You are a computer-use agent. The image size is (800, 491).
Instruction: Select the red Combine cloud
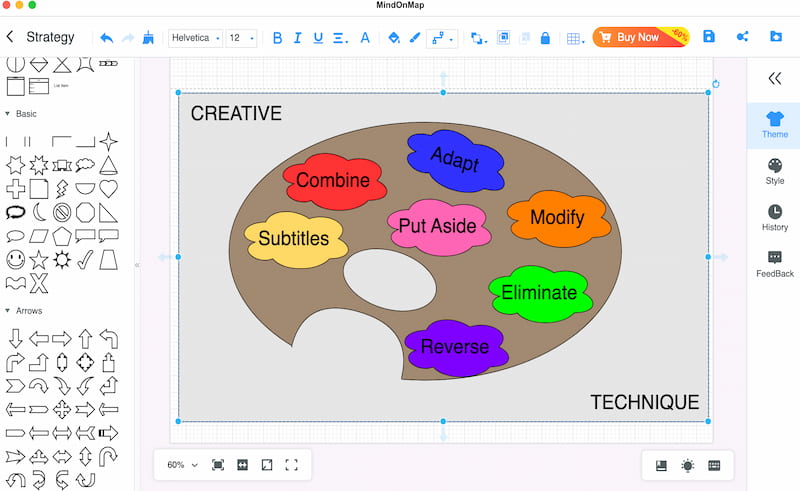click(x=334, y=181)
